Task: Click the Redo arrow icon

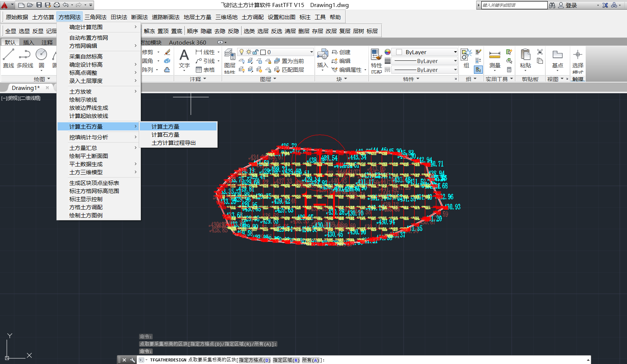Action: click(79, 5)
